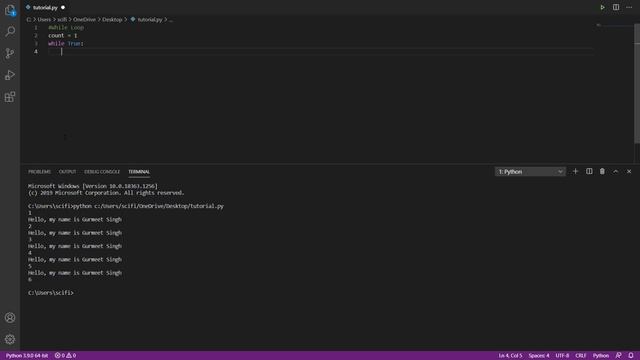The height and width of the screenshot is (360, 640).
Task: Place cursor on 'while True:' line
Action: click(x=66, y=44)
